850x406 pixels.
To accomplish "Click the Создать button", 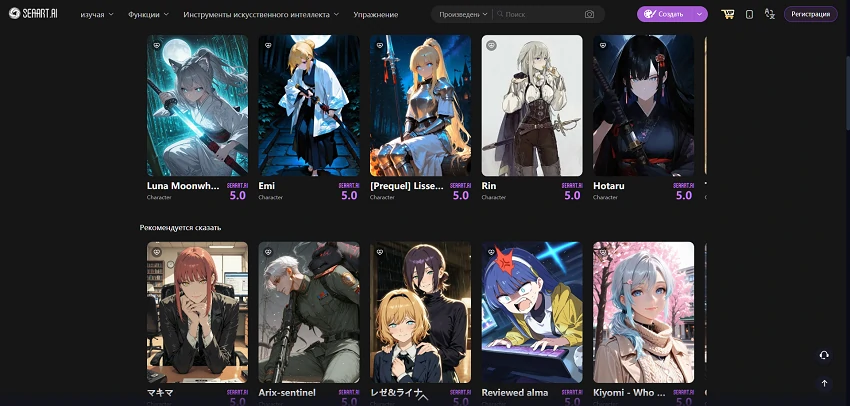I will 665,15.
